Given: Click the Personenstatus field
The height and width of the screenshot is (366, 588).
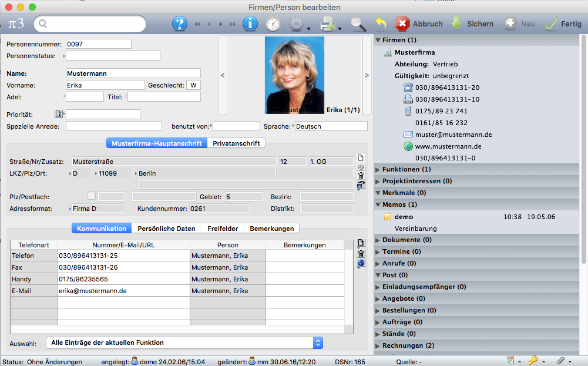Looking at the screenshot, I should point(113,56).
